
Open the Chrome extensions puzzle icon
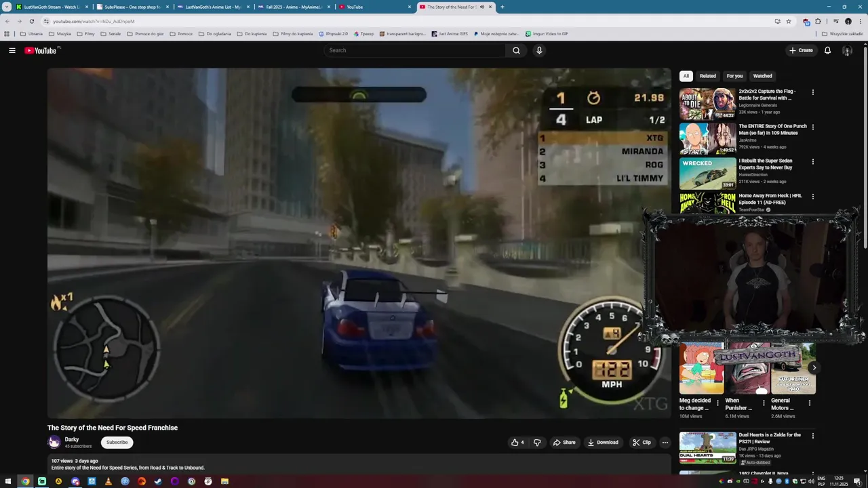pyautogui.click(x=818, y=21)
